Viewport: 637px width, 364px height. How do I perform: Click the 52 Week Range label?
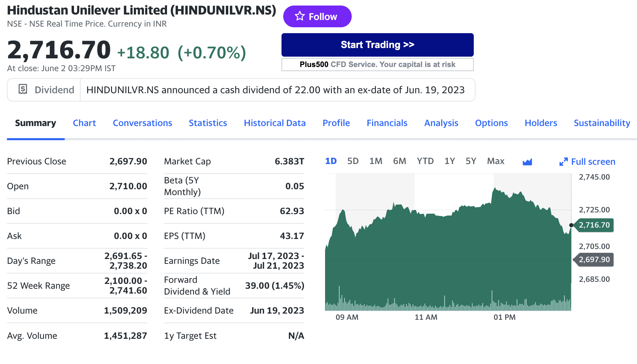(38, 286)
